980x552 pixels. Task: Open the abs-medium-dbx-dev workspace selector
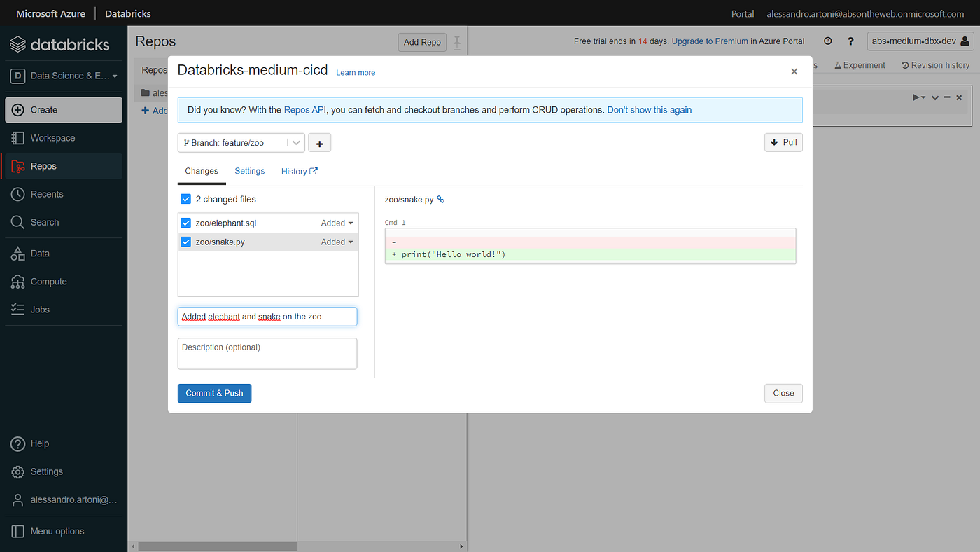[919, 41]
